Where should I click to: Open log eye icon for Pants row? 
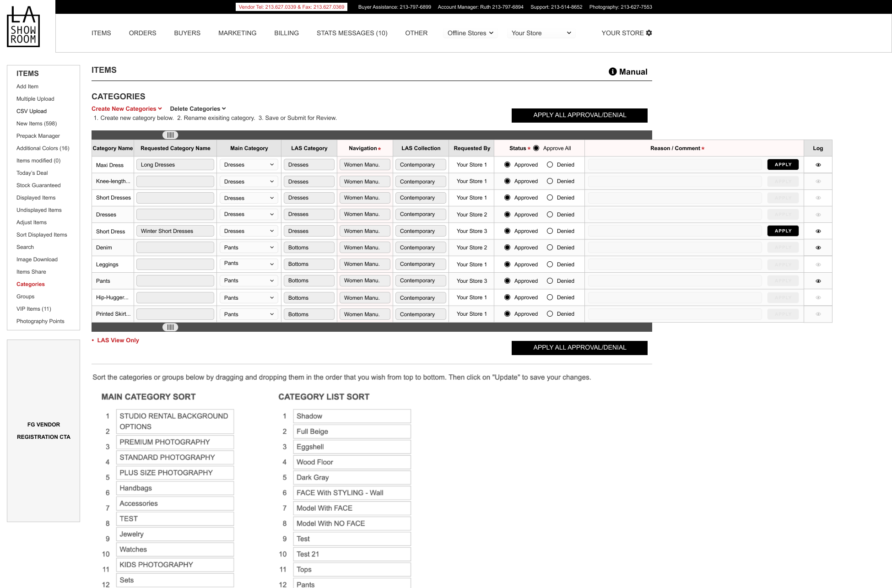pyautogui.click(x=818, y=281)
